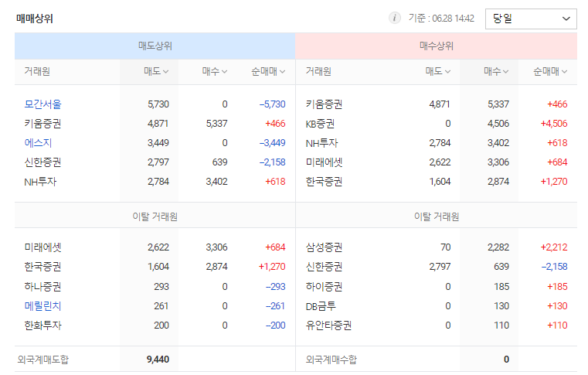
Task: Click 모간서울 net value -5,730
Action: coord(273,104)
